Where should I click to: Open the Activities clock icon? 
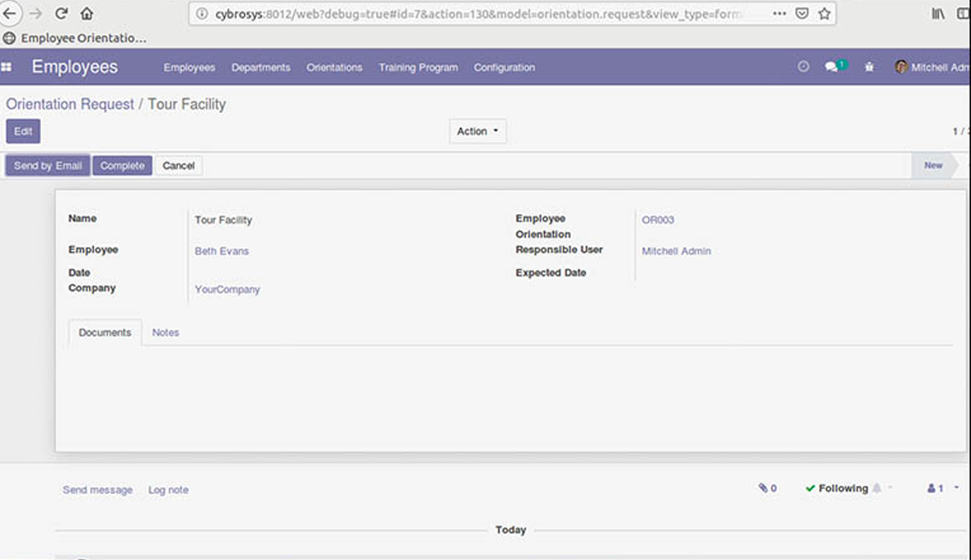click(x=804, y=66)
